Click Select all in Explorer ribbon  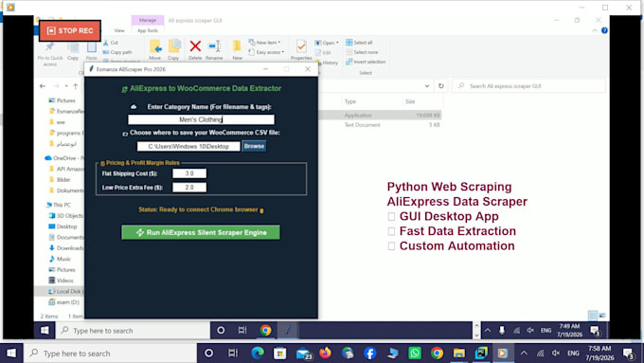pyautogui.click(x=359, y=43)
